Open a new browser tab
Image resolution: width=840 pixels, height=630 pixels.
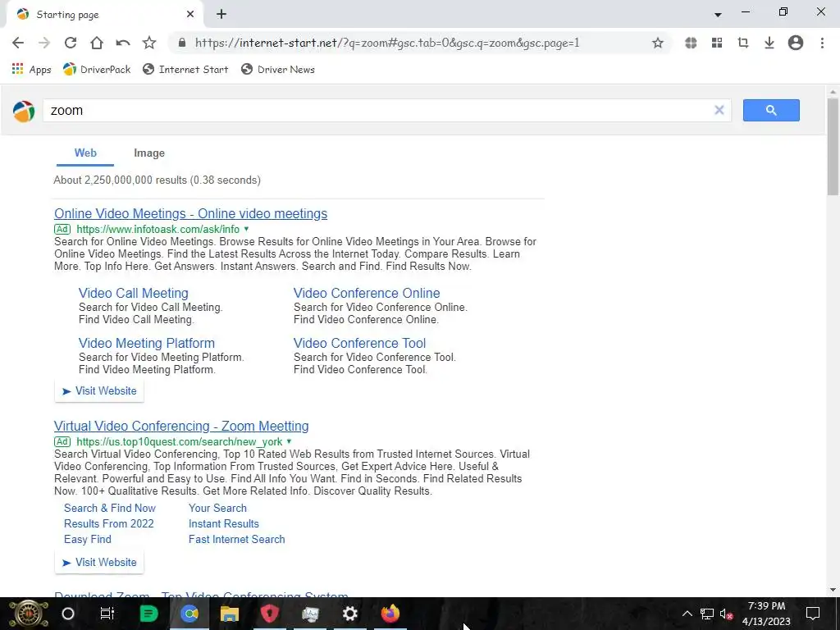[x=221, y=15]
